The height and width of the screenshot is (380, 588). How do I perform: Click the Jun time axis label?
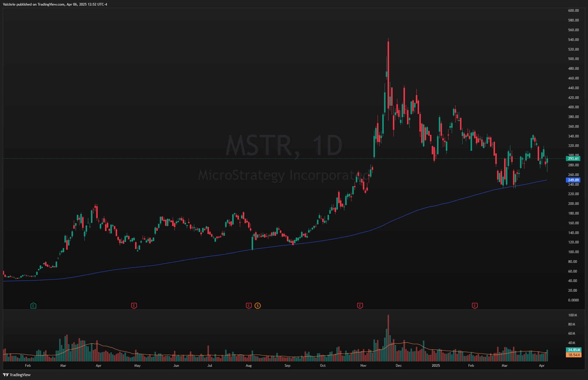tap(176, 366)
